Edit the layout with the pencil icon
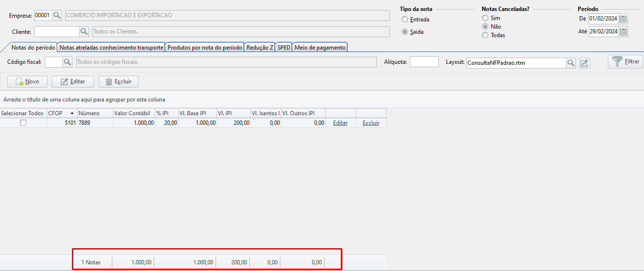 [x=585, y=63]
